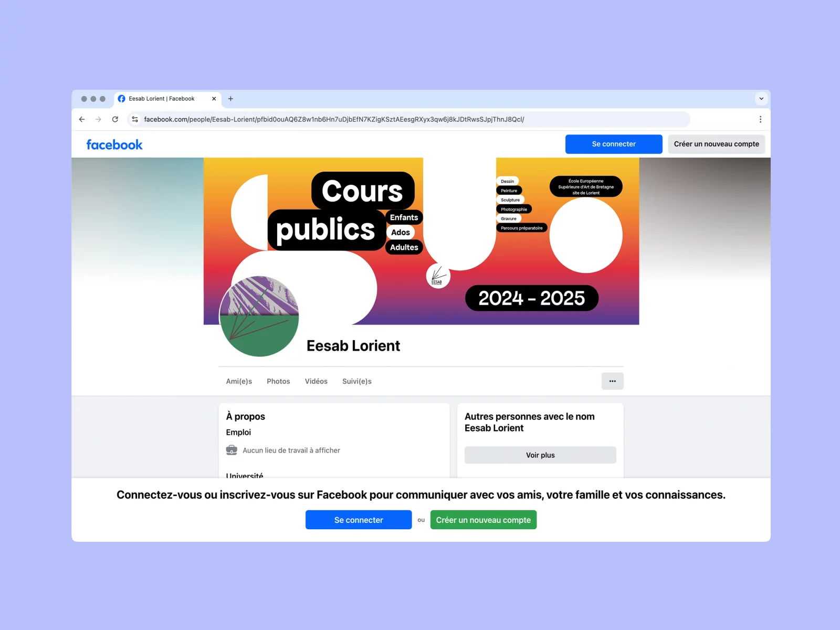Open site information icon in address bar

pos(135,119)
